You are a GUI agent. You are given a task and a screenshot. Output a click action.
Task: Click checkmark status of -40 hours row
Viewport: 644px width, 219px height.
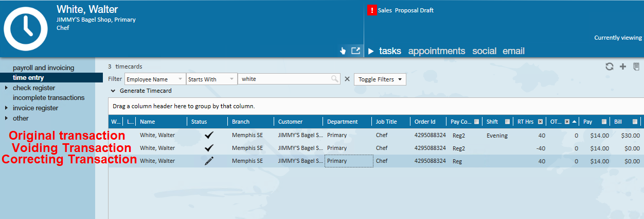pyautogui.click(x=209, y=148)
